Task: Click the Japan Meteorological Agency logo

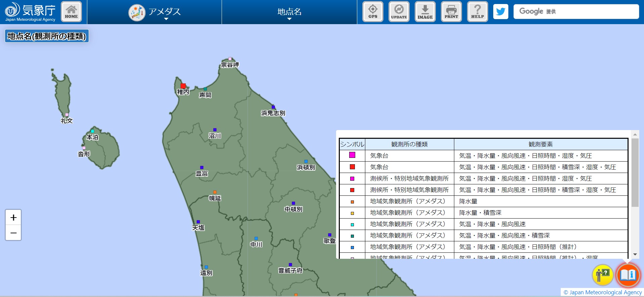Action: (x=30, y=12)
